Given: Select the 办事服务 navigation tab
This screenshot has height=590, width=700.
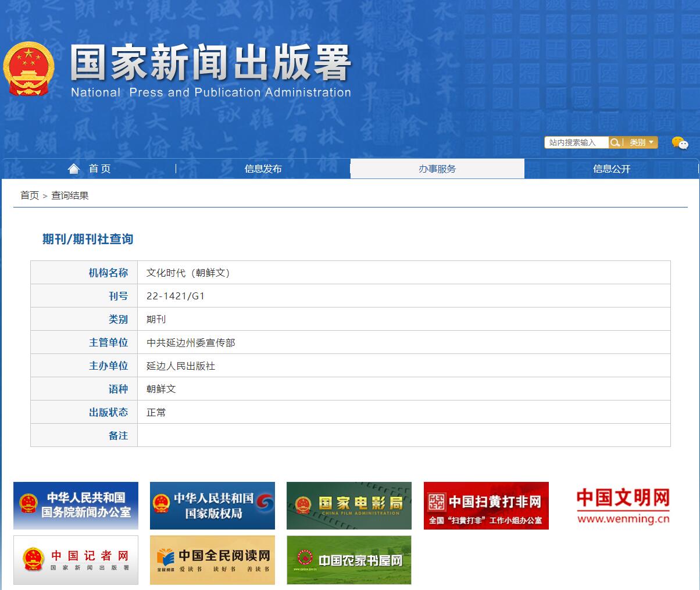Looking at the screenshot, I should pos(437,169).
